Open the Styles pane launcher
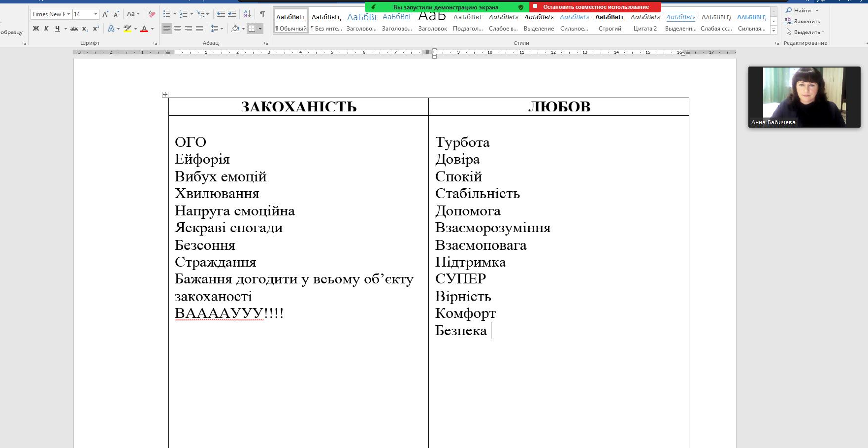868x448 pixels. click(x=777, y=43)
